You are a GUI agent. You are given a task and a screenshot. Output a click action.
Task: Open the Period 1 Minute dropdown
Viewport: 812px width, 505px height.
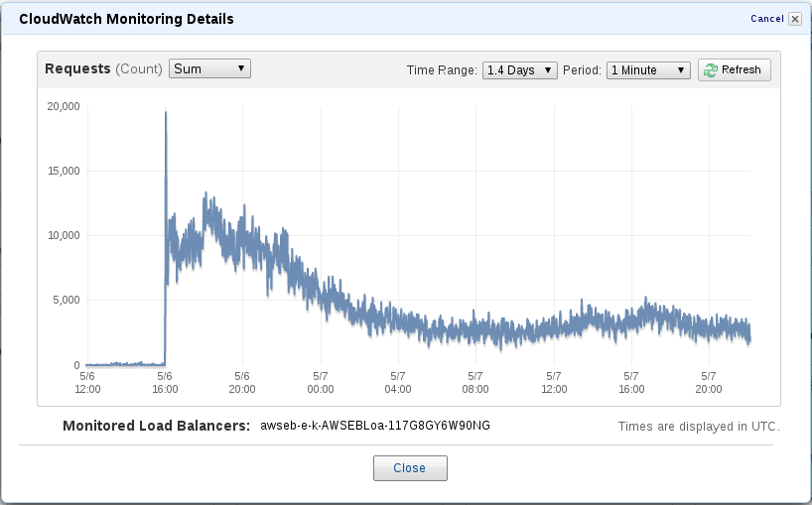(648, 69)
